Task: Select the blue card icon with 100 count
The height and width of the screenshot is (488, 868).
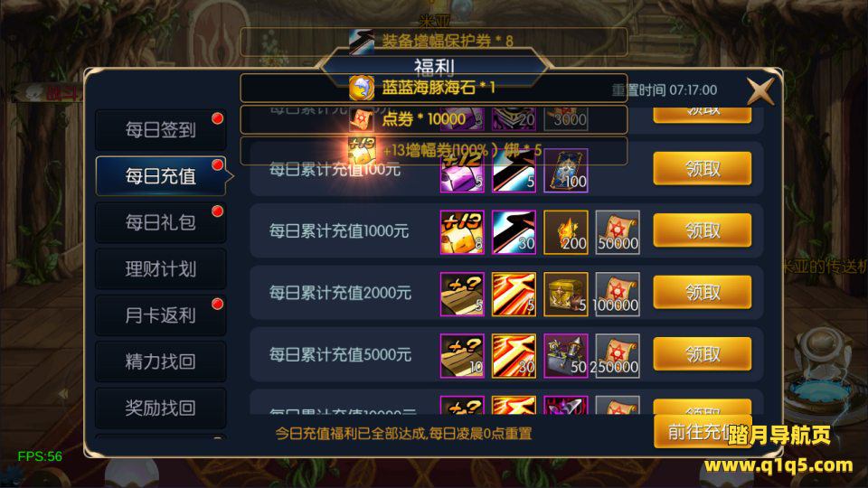Action: pyautogui.click(x=566, y=171)
